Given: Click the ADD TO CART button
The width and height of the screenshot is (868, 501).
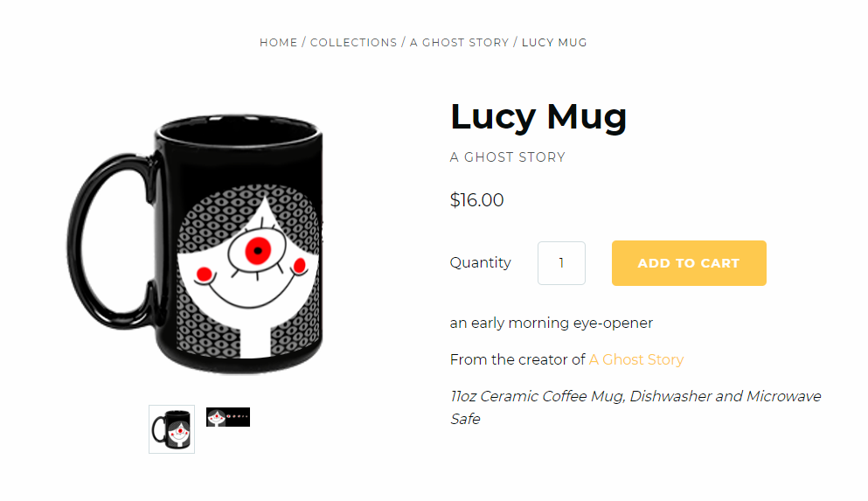Looking at the screenshot, I should [x=689, y=263].
